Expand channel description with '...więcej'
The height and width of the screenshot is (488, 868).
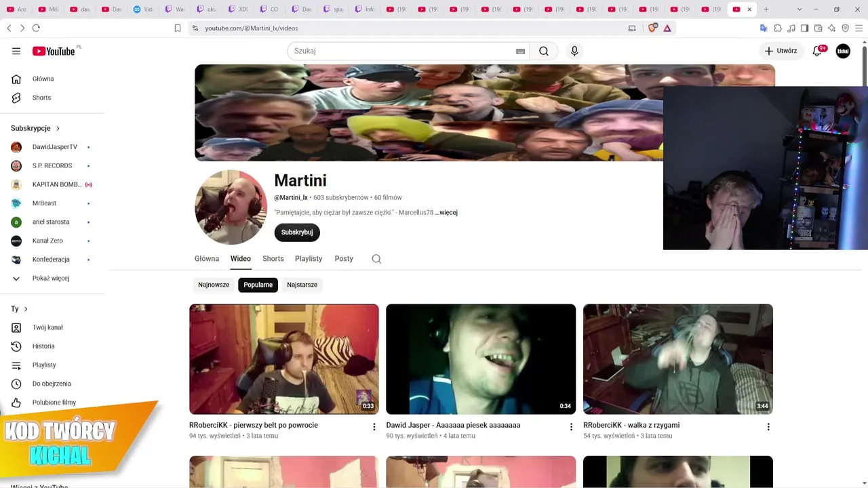[446, 212]
